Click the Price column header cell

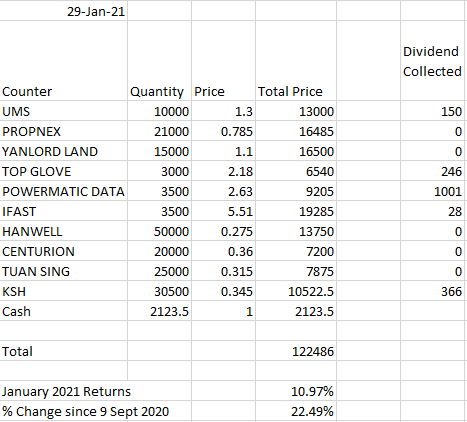click(x=223, y=61)
